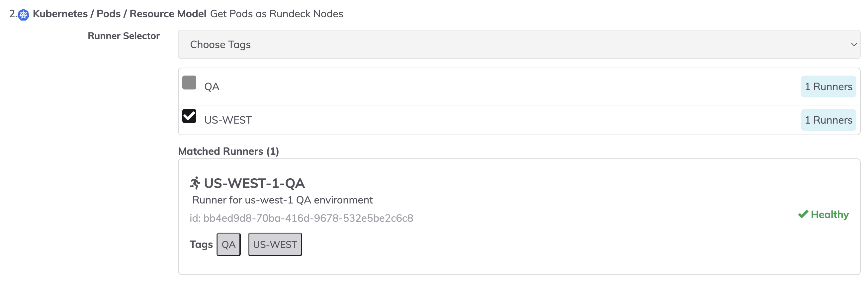Image resolution: width=868 pixels, height=285 pixels.
Task: Click the 1 Runners badge beside QA
Action: [x=828, y=86]
